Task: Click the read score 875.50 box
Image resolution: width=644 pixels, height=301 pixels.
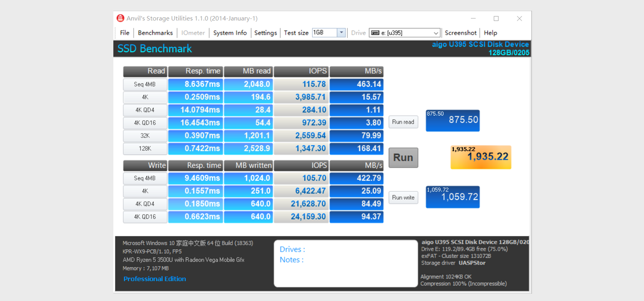Action: pyautogui.click(x=453, y=120)
